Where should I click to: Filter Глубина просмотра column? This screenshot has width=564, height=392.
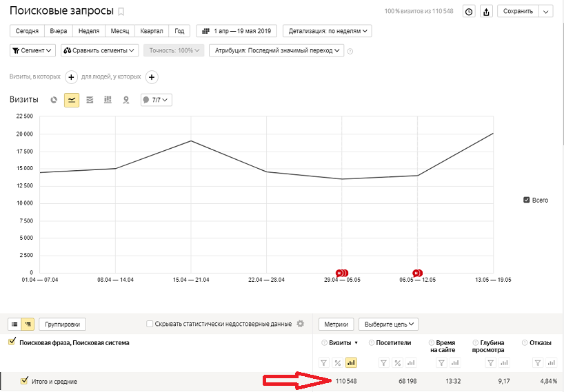tap(491, 363)
